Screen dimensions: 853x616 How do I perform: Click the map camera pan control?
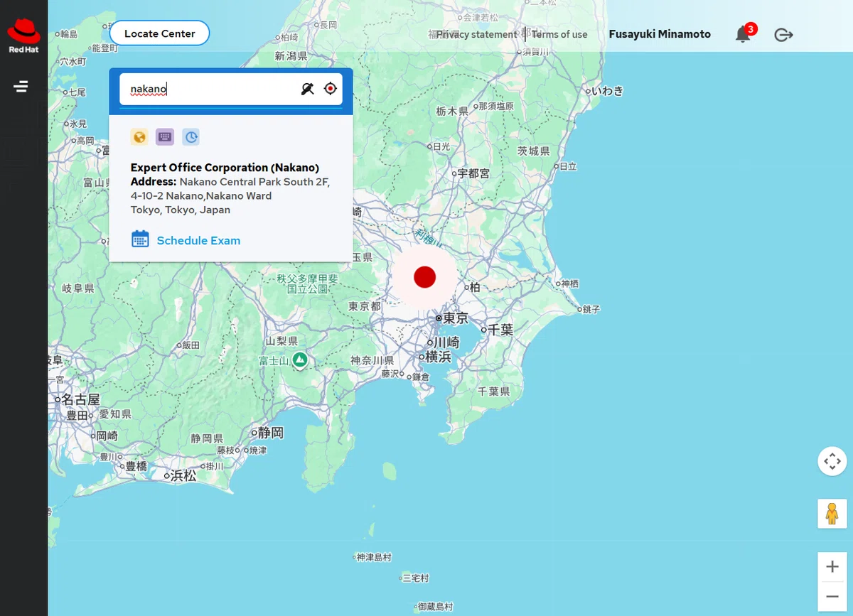pos(832,461)
